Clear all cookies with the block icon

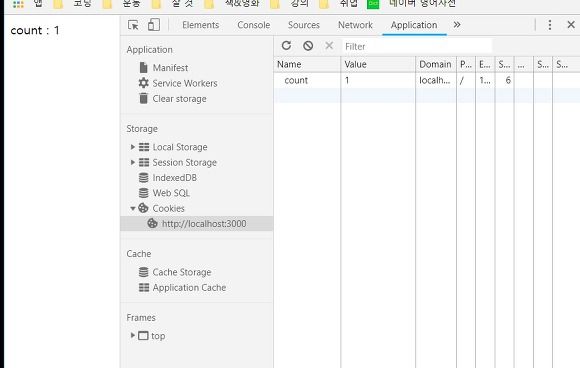pos(308,45)
